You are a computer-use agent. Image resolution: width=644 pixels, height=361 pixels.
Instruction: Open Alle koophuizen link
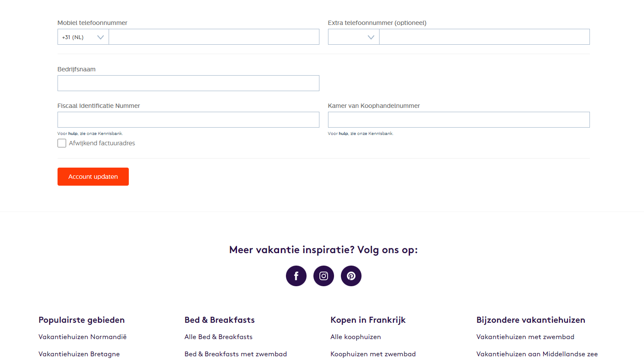355,337
